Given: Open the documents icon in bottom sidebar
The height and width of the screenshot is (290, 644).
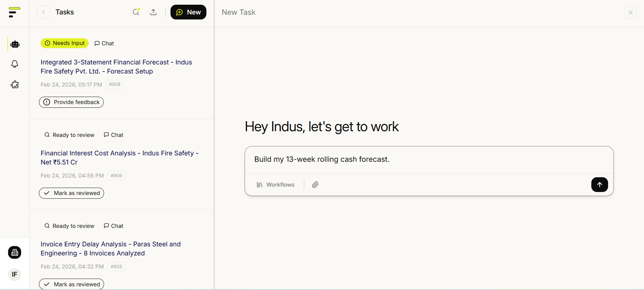Looking at the screenshot, I should coord(15,252).
